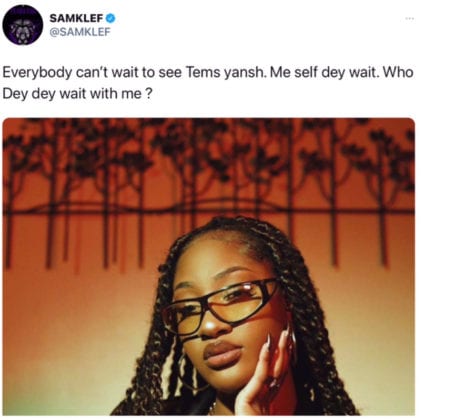Open the @SAMKLEF handle link

point(80,32)
